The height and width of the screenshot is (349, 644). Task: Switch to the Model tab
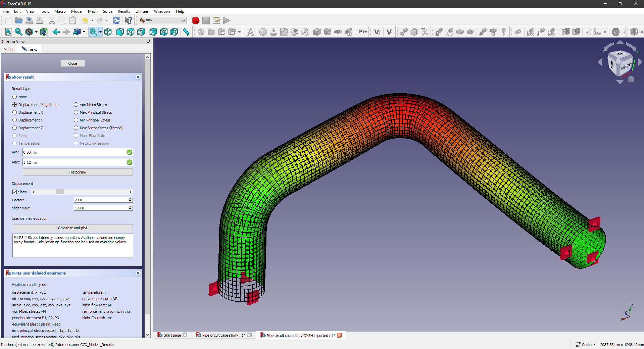[x=8, y=49]
